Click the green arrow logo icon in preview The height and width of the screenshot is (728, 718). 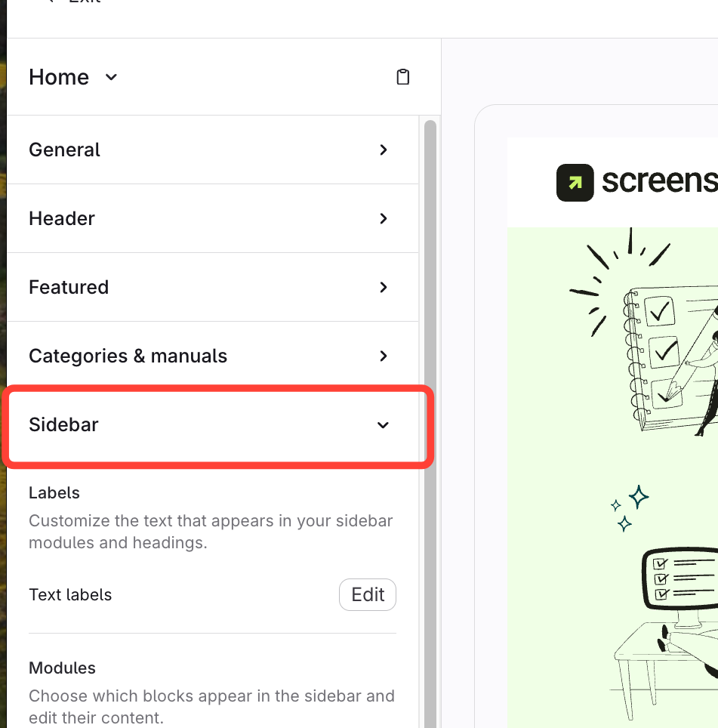(x=575, y=183)
